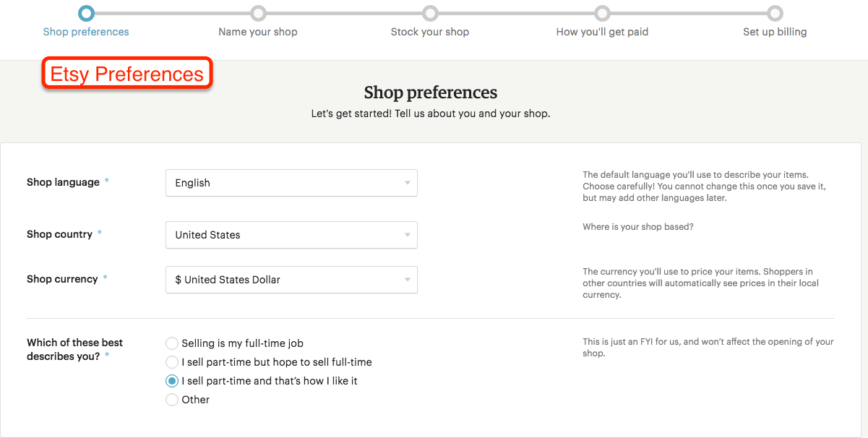The image size is (868, 438).
Task: Select 'Selling is my full-time job' option
Action: (172, 343)
